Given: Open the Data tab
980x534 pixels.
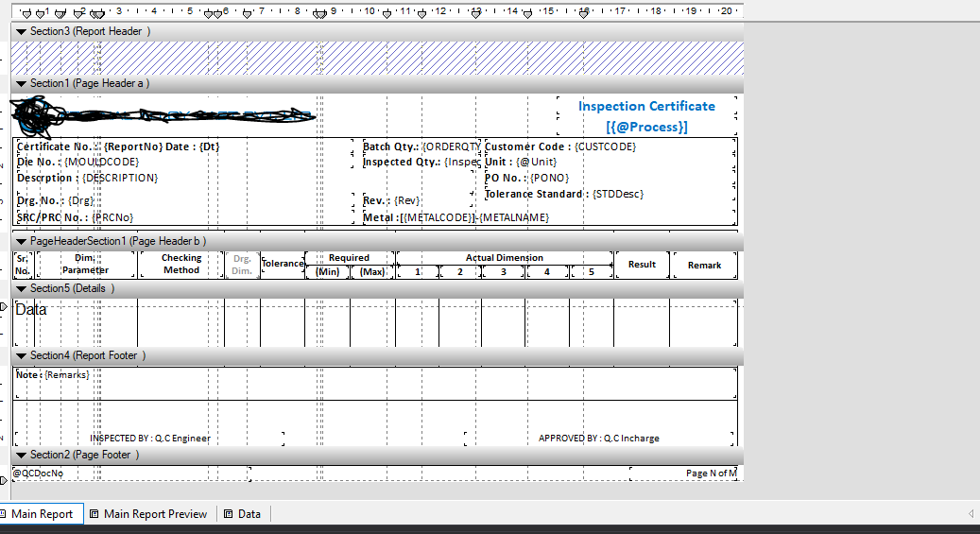Looking at the screenshot, I should pos(243,514).
